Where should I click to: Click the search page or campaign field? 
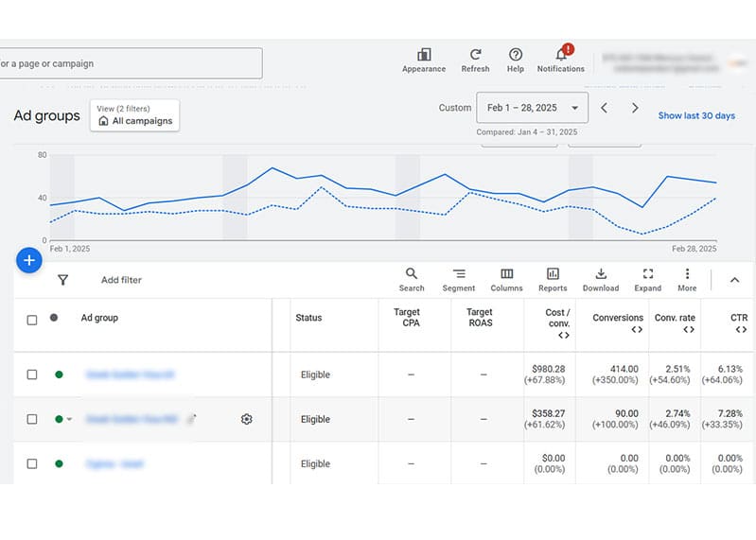tap(131, 63)
